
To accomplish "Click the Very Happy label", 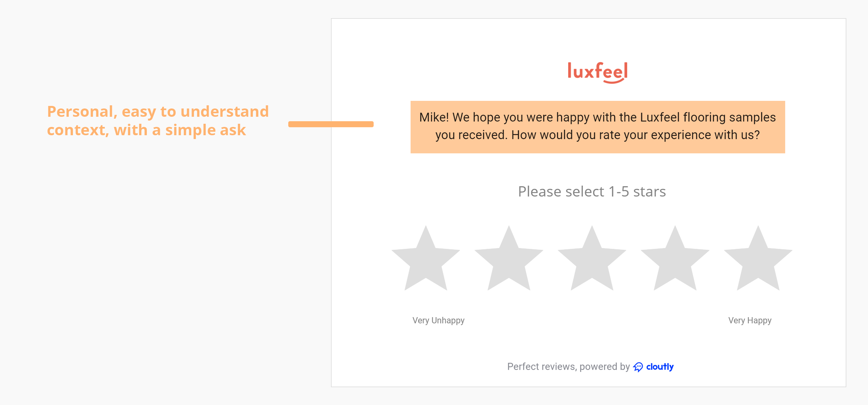I will tap(750, 320).
